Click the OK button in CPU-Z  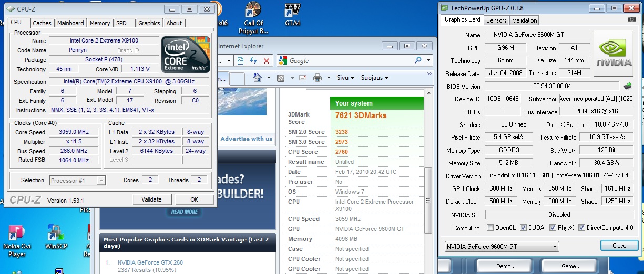tap(195, 199)
